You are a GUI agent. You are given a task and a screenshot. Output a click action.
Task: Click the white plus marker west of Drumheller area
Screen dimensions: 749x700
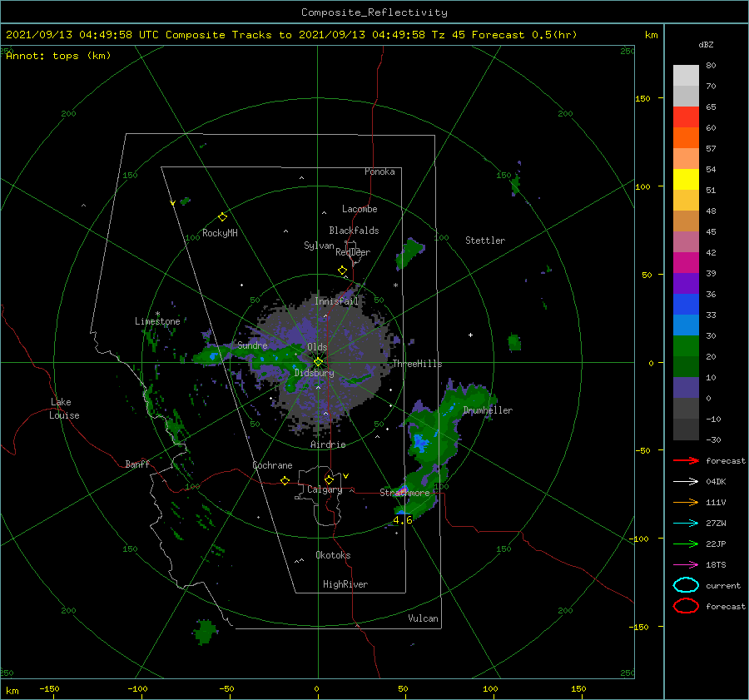pyautogui.click(x=470, y=335)
